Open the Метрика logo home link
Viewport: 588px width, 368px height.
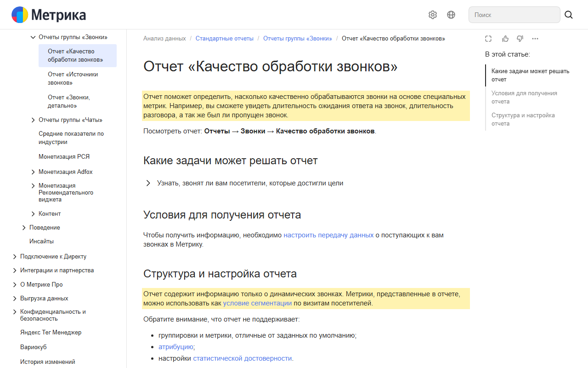pyautogui.click(x=49, y=15)
